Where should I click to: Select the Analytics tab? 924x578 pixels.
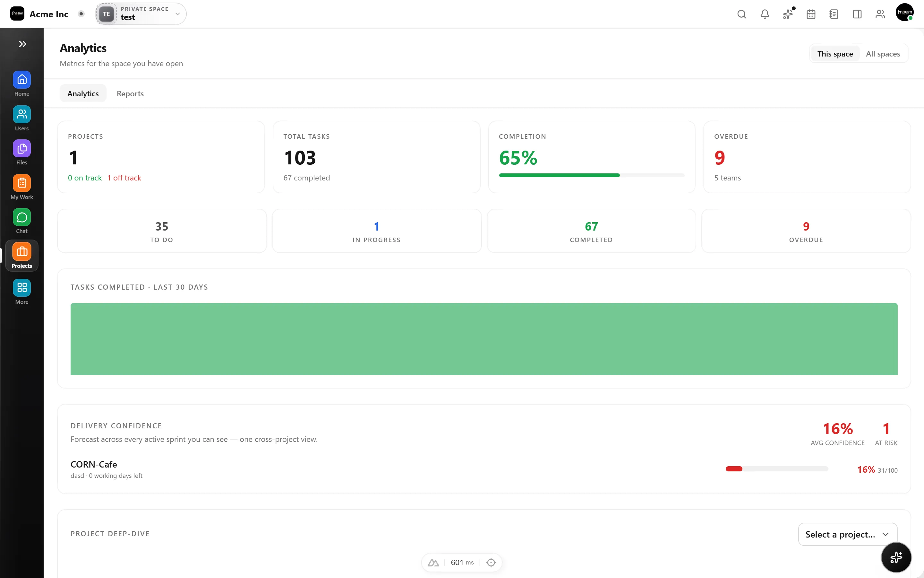pyautogui.click(x=83, y=93)
